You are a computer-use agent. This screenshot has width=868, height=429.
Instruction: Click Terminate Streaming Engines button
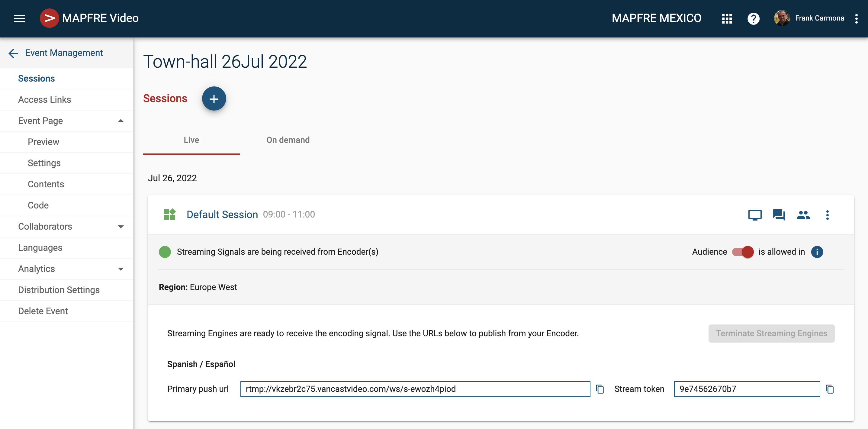771,333
